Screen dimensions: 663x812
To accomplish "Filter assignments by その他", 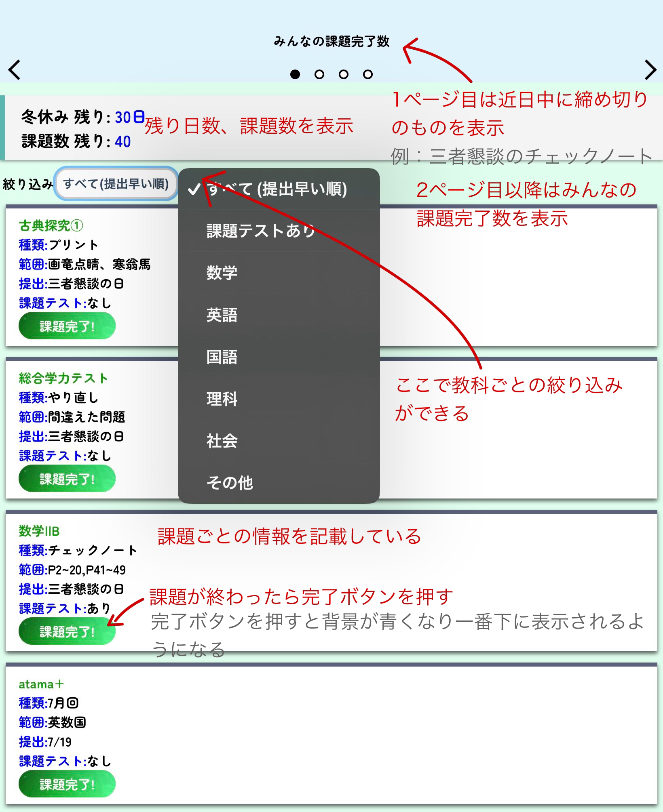I will pyautogui.click(x=279, y=483).
